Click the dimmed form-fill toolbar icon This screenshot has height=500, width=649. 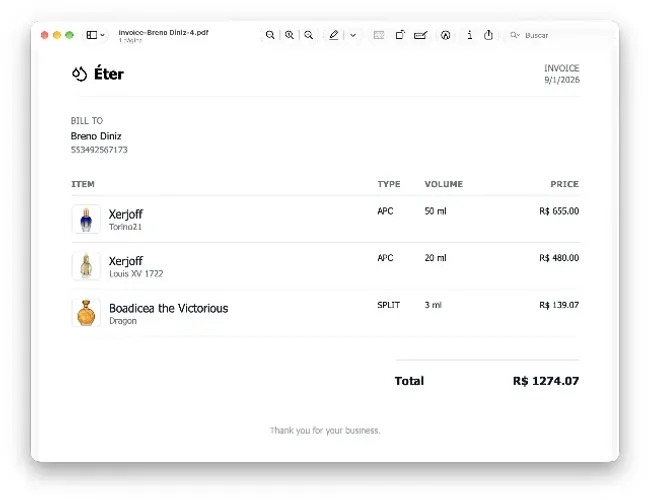(379, 35)
